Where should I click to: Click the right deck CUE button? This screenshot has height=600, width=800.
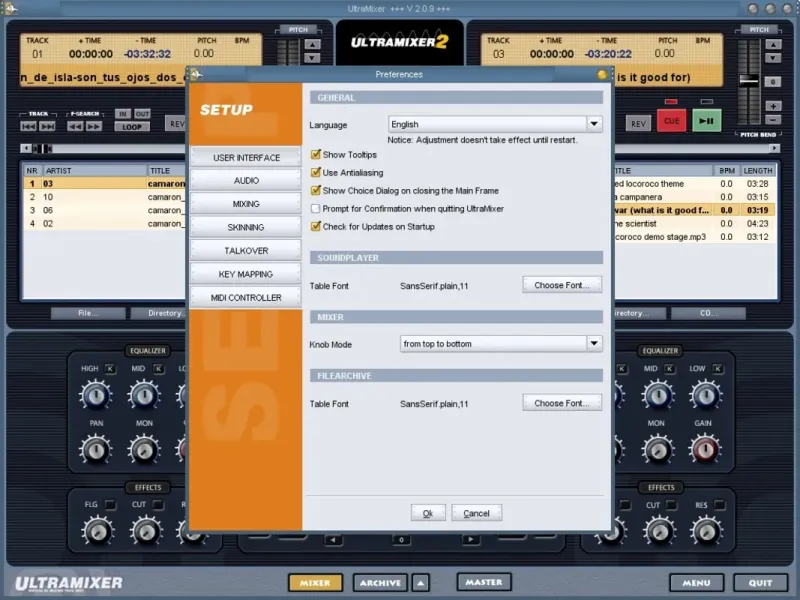[671, 121]
